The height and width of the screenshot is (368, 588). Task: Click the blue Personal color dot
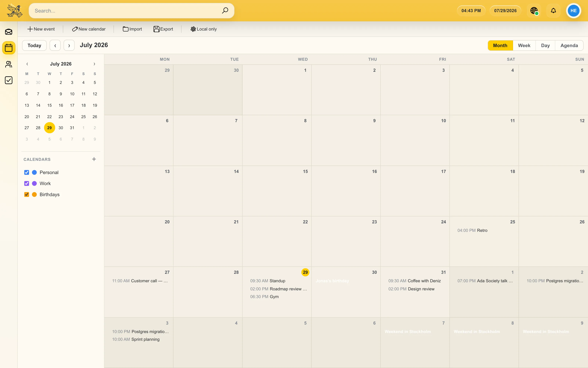pyautogui.click(x=35, y=172)
